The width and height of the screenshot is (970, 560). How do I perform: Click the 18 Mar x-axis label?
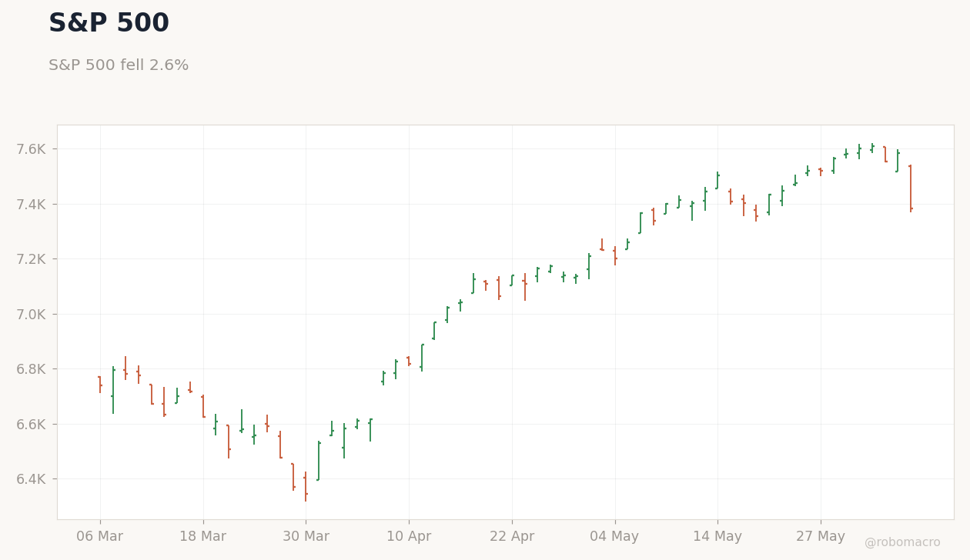(203, 537)
